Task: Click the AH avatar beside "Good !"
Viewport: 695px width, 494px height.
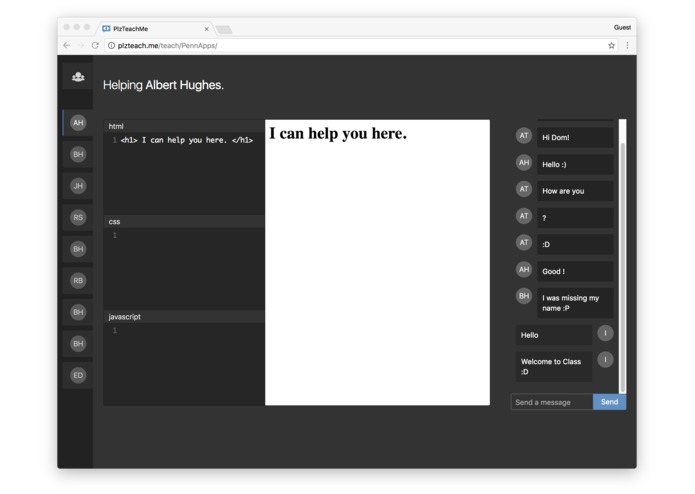Action: pos(524,269)
